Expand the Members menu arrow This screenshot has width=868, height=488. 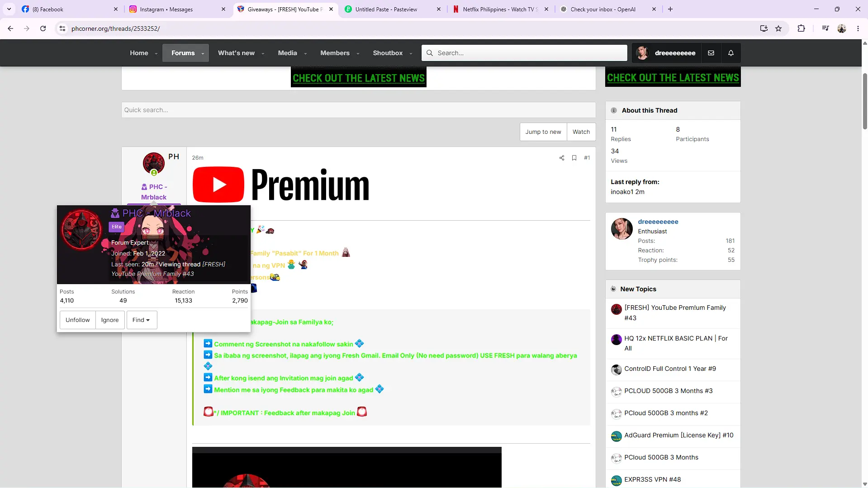[358, 53]
